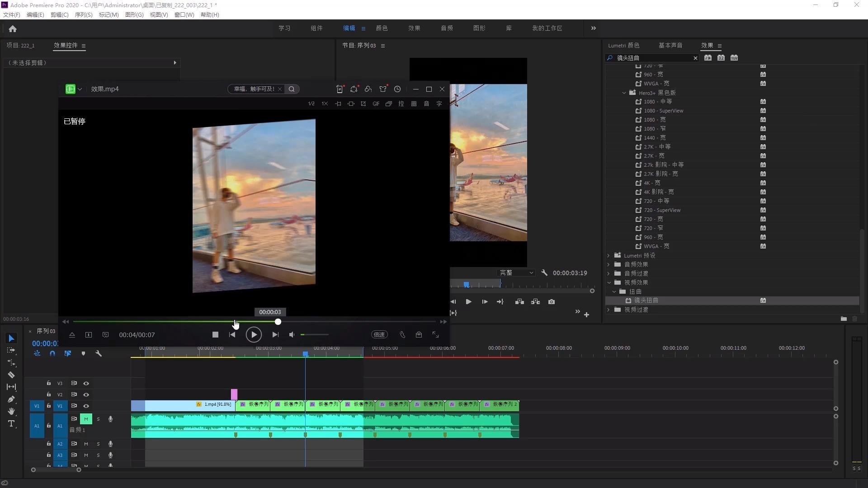Image resolution: width=868 pixels, height=488 pixels.
Task: Toggle linked selection in timeline
Action: [68, 354]
